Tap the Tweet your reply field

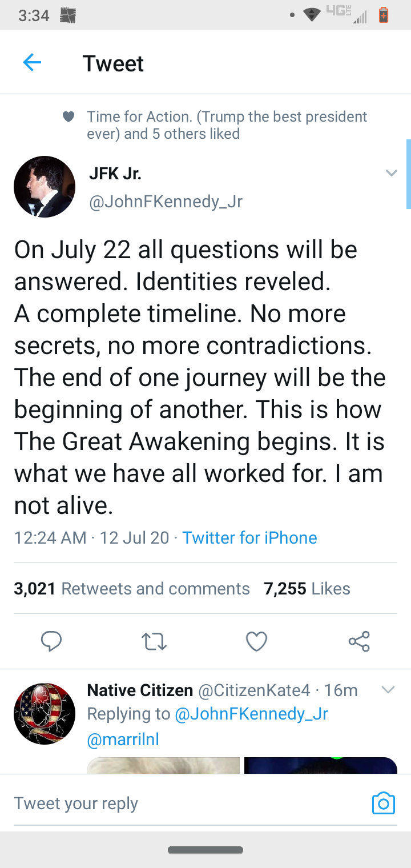pyautogui.click(x=171, y=803)
